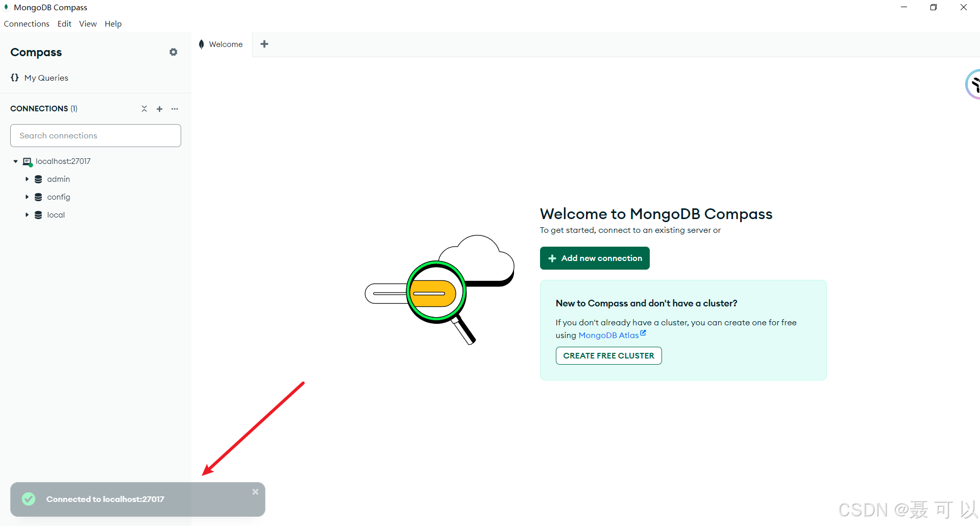Click CREATE FREE CLUSTER button

tap(608, 356)
